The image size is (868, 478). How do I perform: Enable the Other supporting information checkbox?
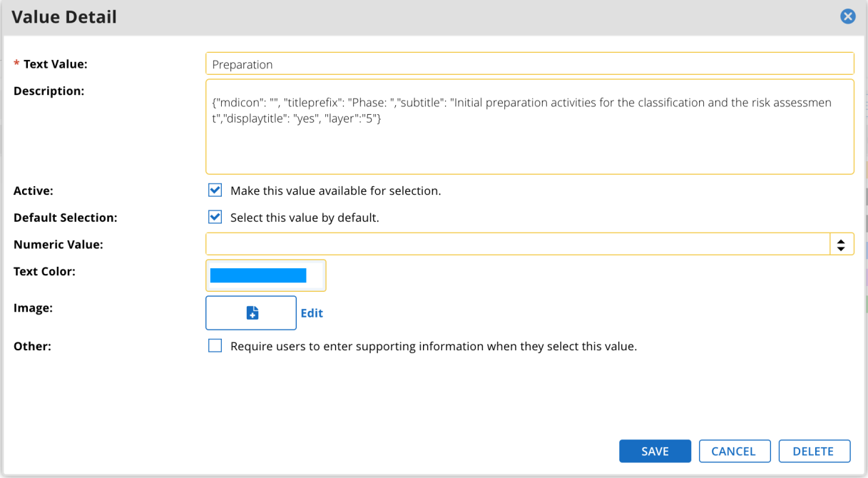(x=215, y=346)
